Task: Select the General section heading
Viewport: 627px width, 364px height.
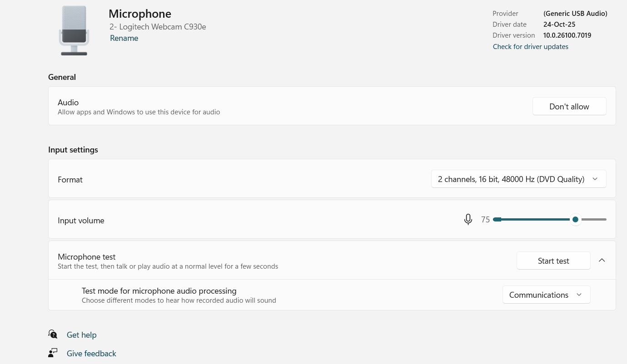Action: (x=62, y=77)
